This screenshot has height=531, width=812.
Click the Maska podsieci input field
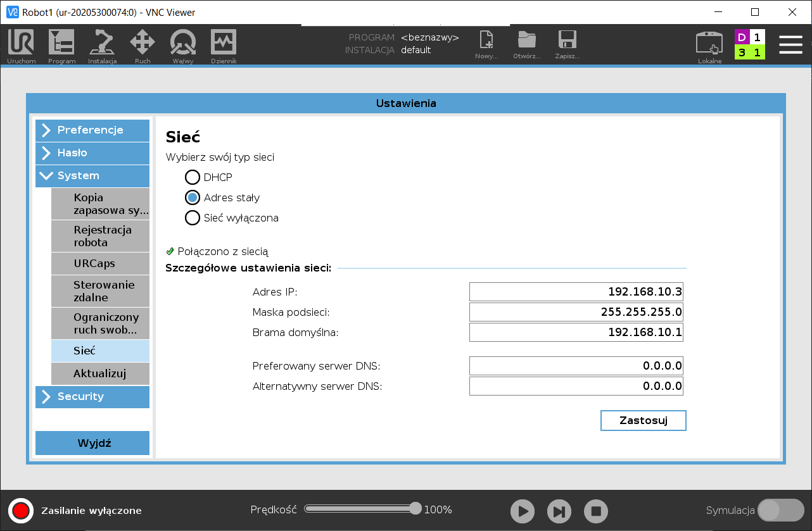point(576,312)
